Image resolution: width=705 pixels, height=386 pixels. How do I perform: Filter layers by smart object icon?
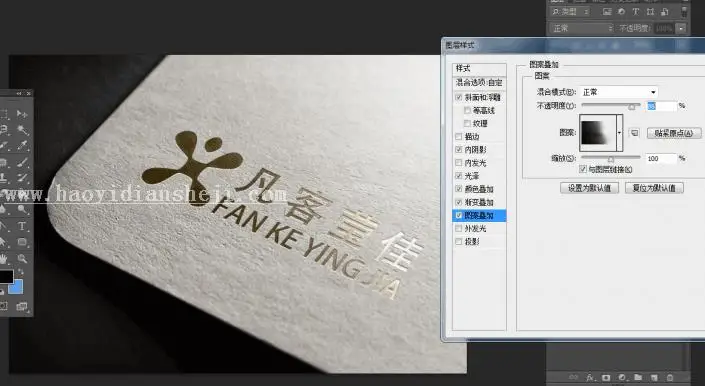tap(665, 12)
